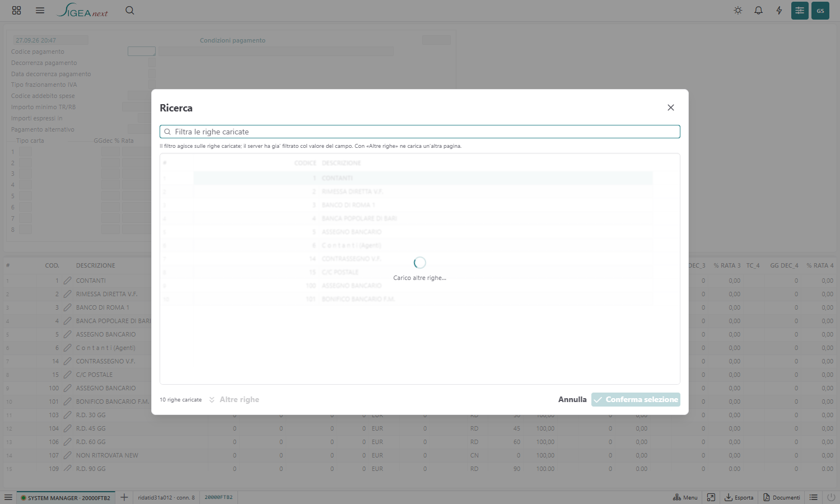Load more with Altre righe
This screenshot has width=840, height=504.
pos(234,399)
